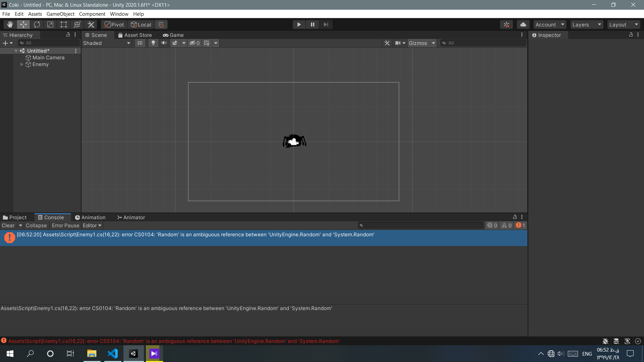
Task: Click the console search field
Action: (421, 226)
